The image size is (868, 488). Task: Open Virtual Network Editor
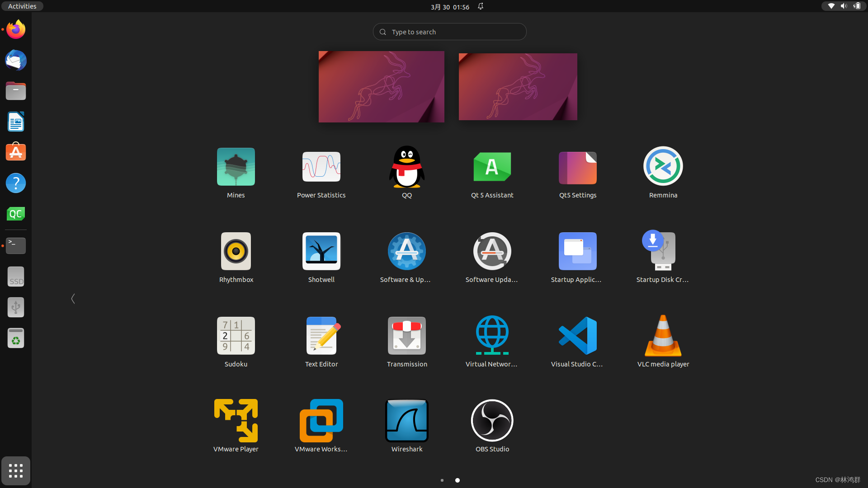tap(492, 342)
